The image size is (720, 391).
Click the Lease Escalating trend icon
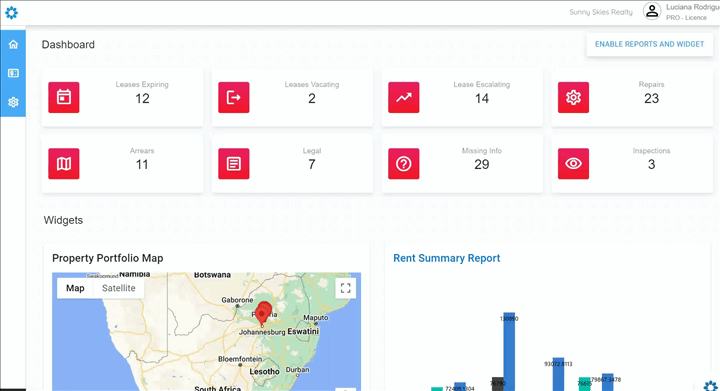click(x=404, y=97)
